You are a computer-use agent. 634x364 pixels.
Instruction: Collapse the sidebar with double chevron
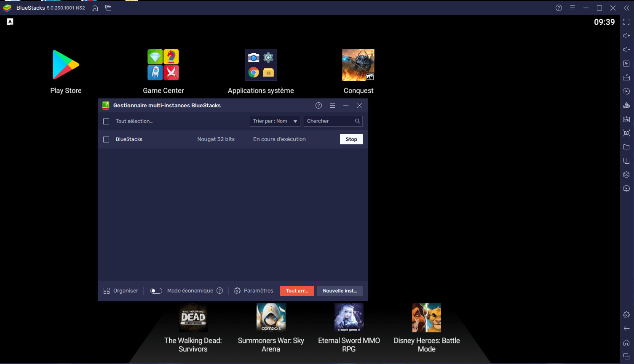626,8
